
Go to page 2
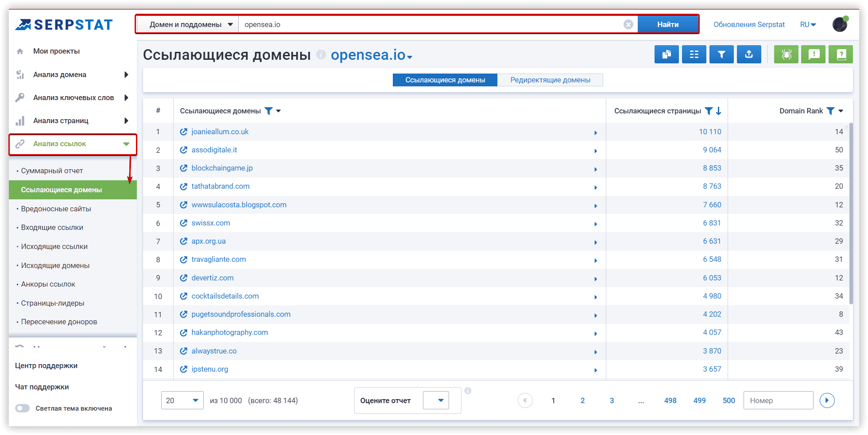[582, 400]
